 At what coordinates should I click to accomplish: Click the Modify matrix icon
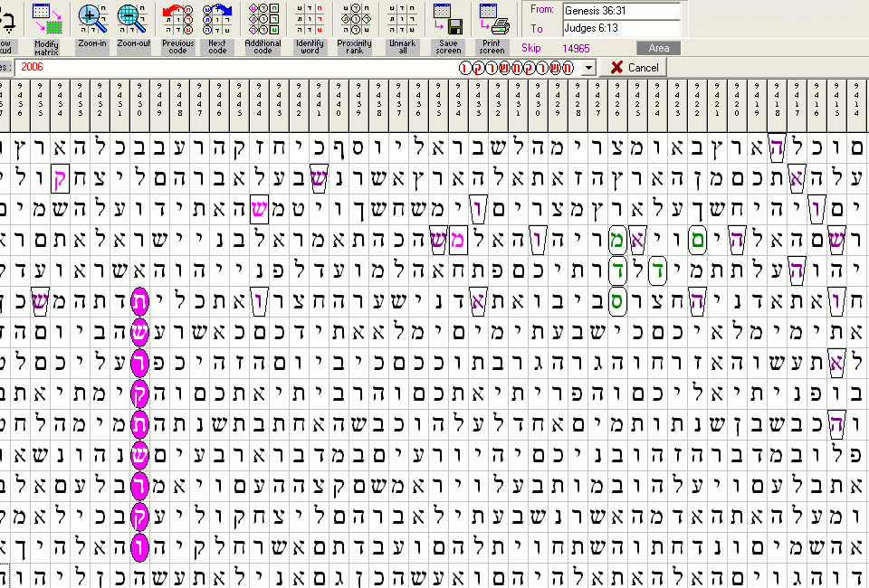(46, 18)
